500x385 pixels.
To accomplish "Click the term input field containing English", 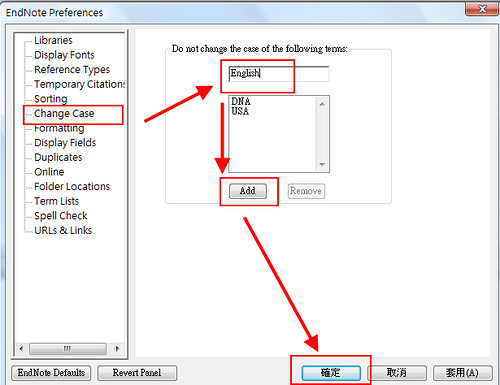I will (279, 74).
